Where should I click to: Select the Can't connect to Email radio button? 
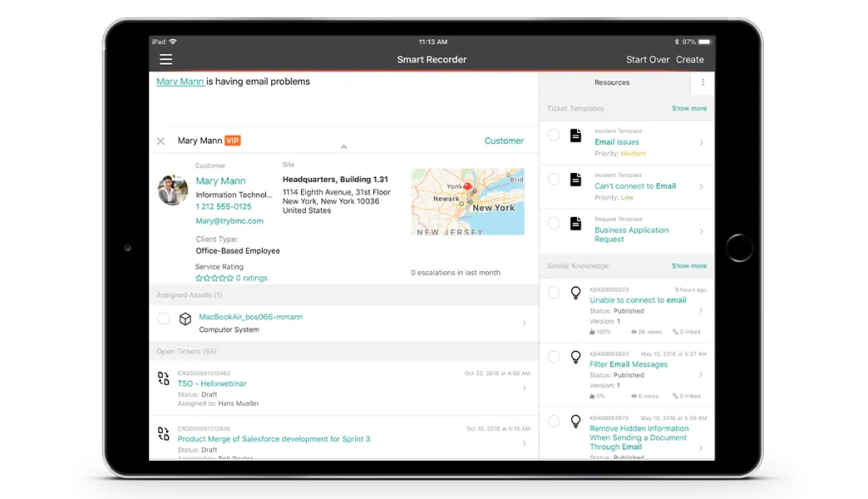[554, 180]
